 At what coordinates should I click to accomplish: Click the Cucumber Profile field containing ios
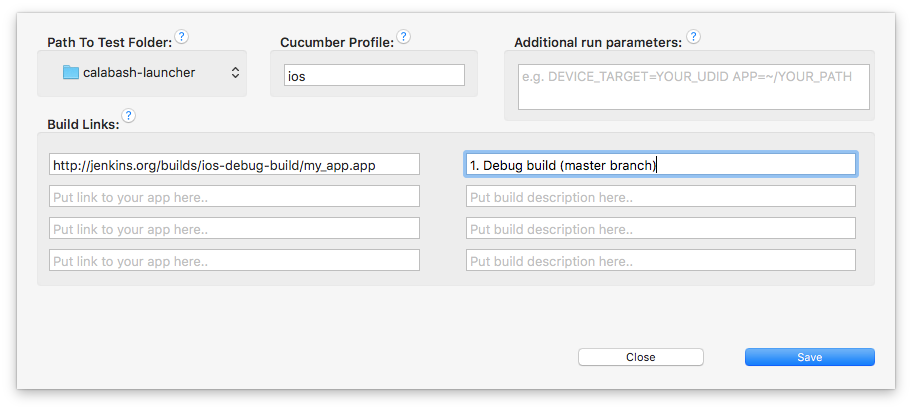(375, 76)
